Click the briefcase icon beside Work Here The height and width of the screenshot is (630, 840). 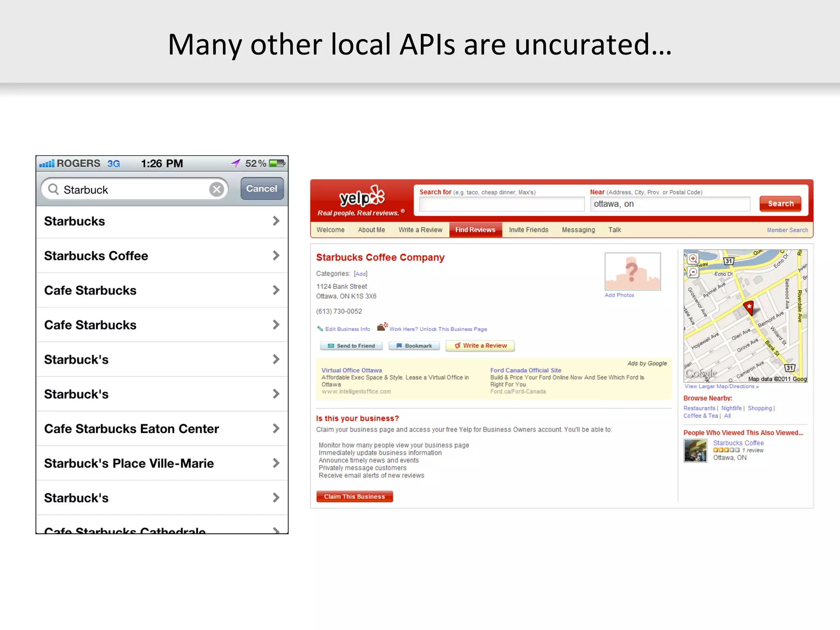(x=382, y=326)
